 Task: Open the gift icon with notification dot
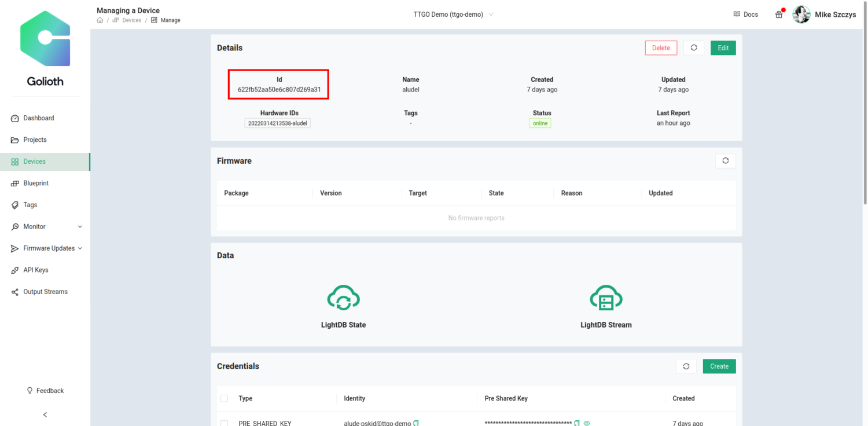pos(779,14)
